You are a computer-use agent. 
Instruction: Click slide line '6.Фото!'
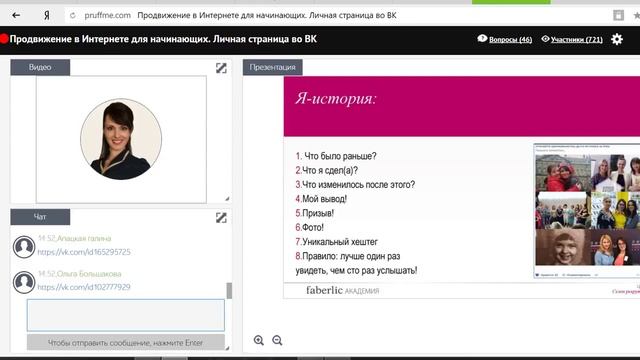click(x=309, y=227)
